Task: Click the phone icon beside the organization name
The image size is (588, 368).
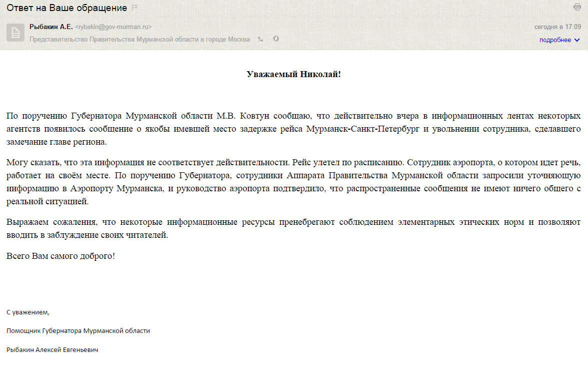Action: 260,39
